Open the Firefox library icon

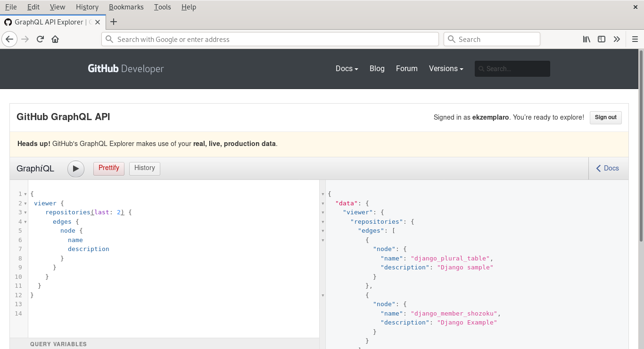pyautogui.click(x=586, y=39)
